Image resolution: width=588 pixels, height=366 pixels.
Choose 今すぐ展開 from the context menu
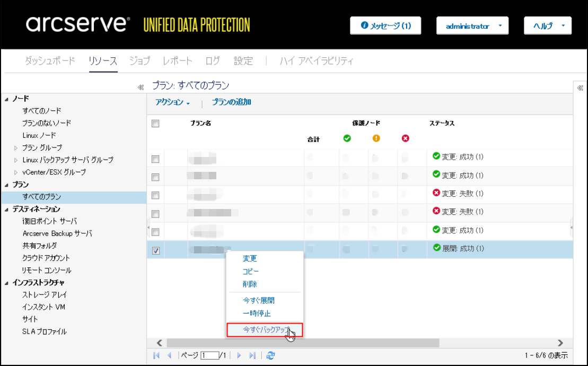click(x=259, y=301)
